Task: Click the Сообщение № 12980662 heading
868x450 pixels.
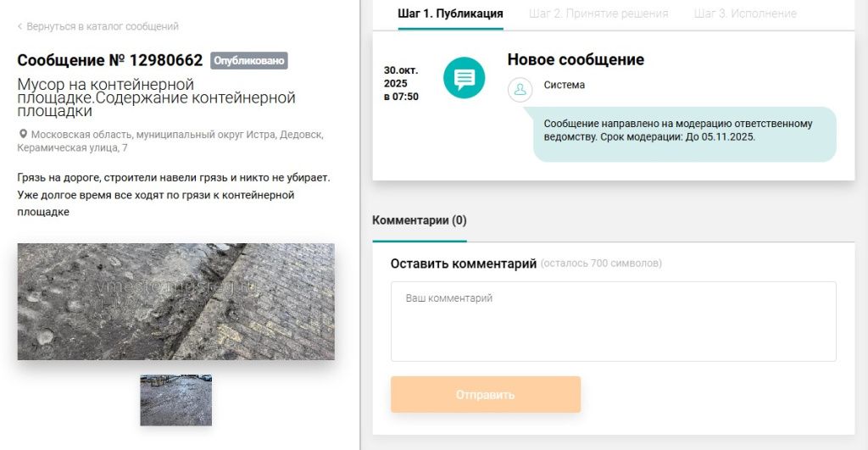Action: [x=110, y=61]
